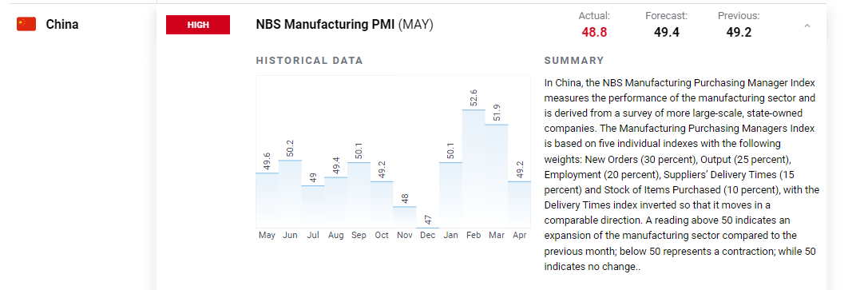This screenshot has width=868, height=290.
Task: Click the Actual value 48.8
Action: (594, 32)
